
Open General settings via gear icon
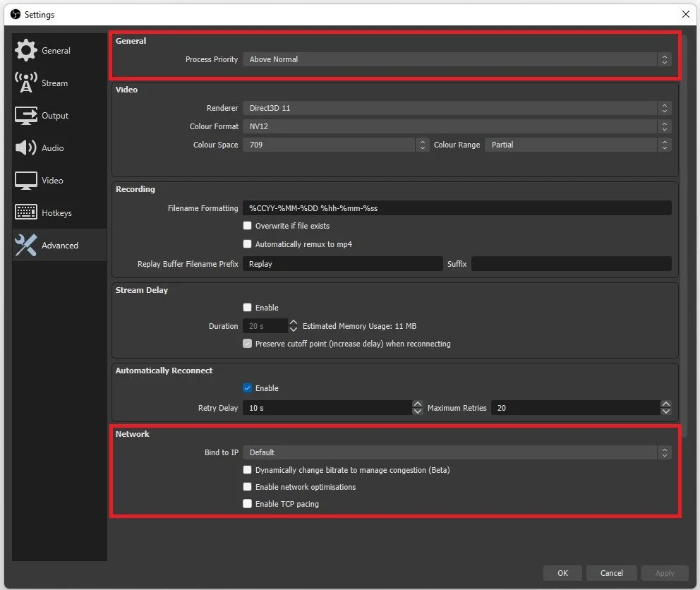click(x=25, y=50)
